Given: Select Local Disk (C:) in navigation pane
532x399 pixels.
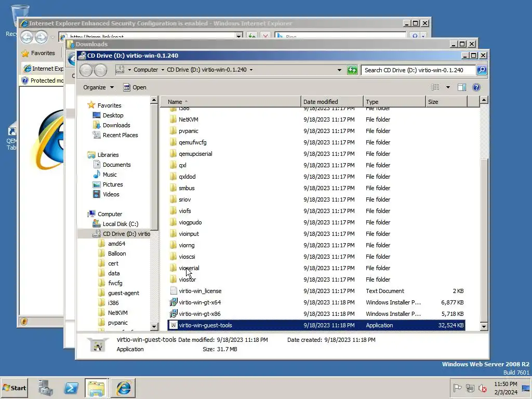Looking at the screenshot, I should 120,224.
